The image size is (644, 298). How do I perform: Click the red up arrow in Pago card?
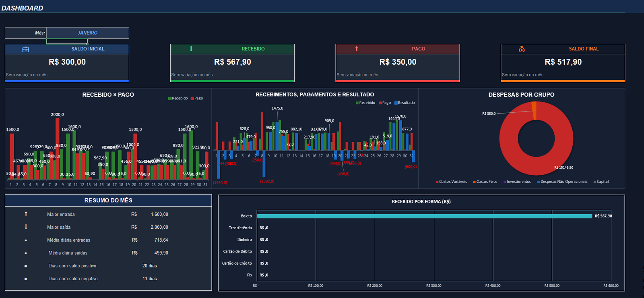click(357, 49)
